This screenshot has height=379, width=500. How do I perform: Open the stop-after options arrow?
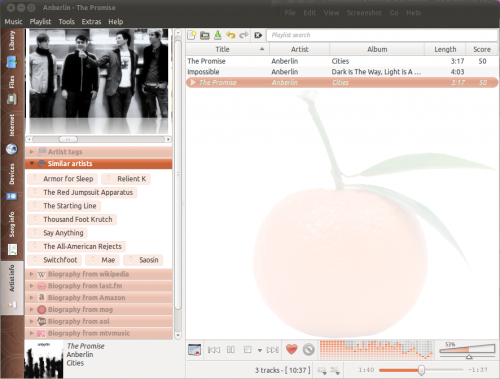[x=260, y=350]
